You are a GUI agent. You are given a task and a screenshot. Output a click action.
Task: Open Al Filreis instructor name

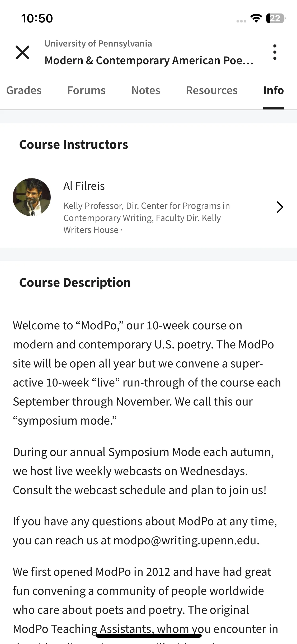(x=84, y=186)
